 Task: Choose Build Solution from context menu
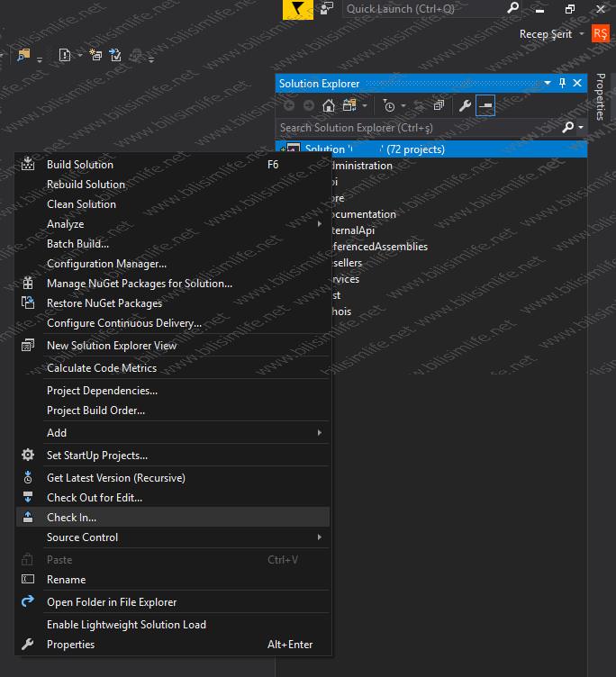[173, 165]
